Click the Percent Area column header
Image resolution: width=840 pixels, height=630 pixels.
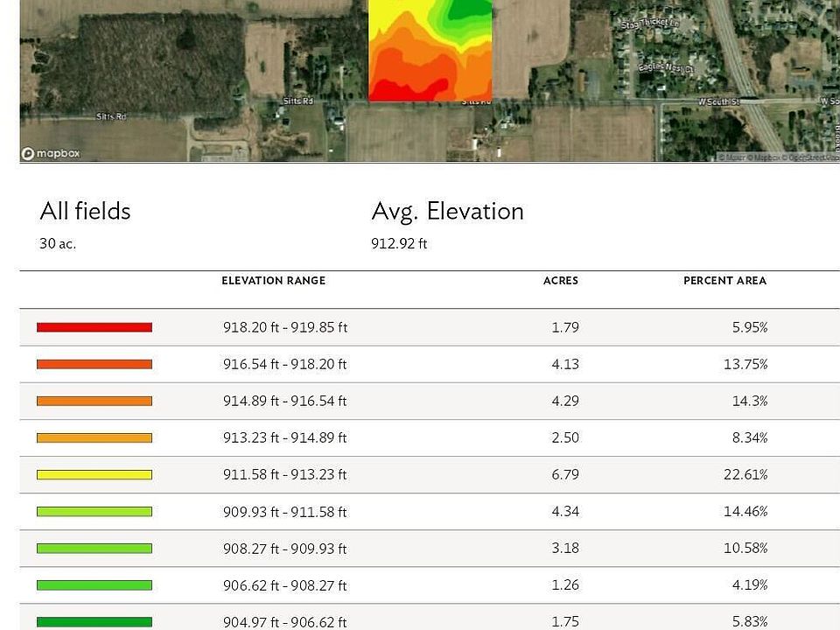(x=724, y=281)
